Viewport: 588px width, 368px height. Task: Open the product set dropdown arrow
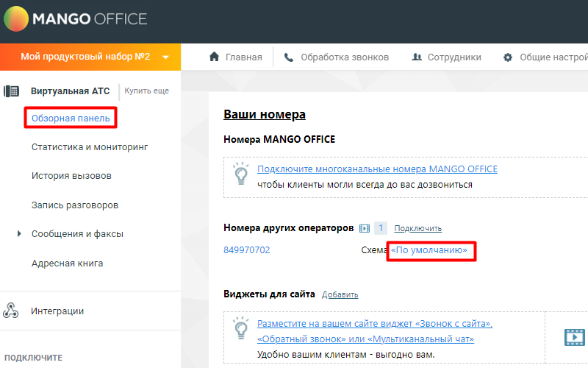(165, 57)
